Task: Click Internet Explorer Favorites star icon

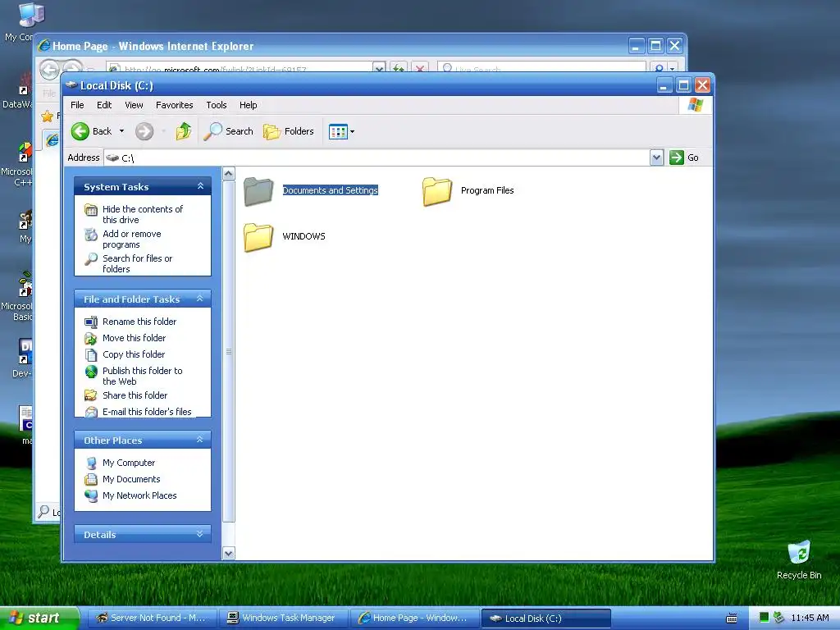Action: pos(47,116)
